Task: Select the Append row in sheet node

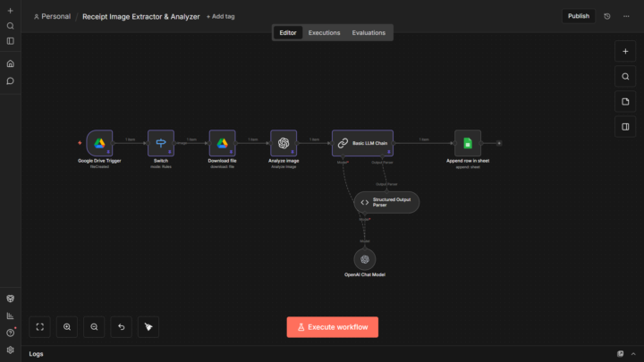Action: (x=467, y=143)
